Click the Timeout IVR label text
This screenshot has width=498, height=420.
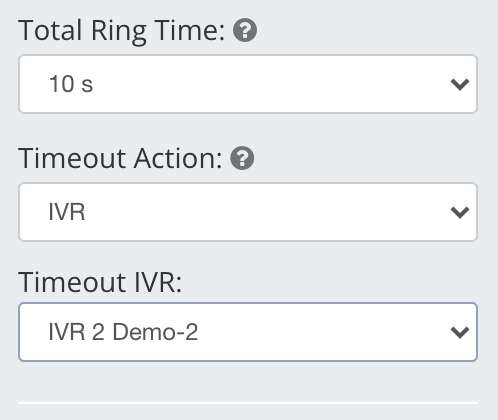point(100,283)
